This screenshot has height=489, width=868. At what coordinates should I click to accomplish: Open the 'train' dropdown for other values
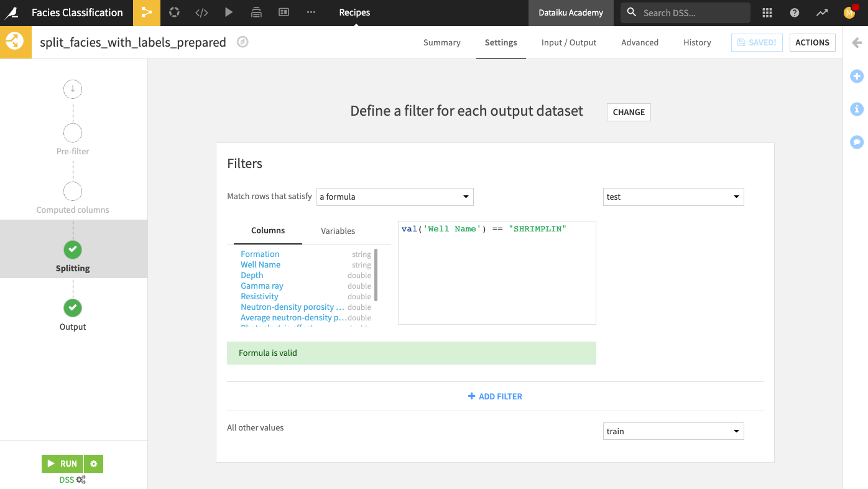coord(673,431)
